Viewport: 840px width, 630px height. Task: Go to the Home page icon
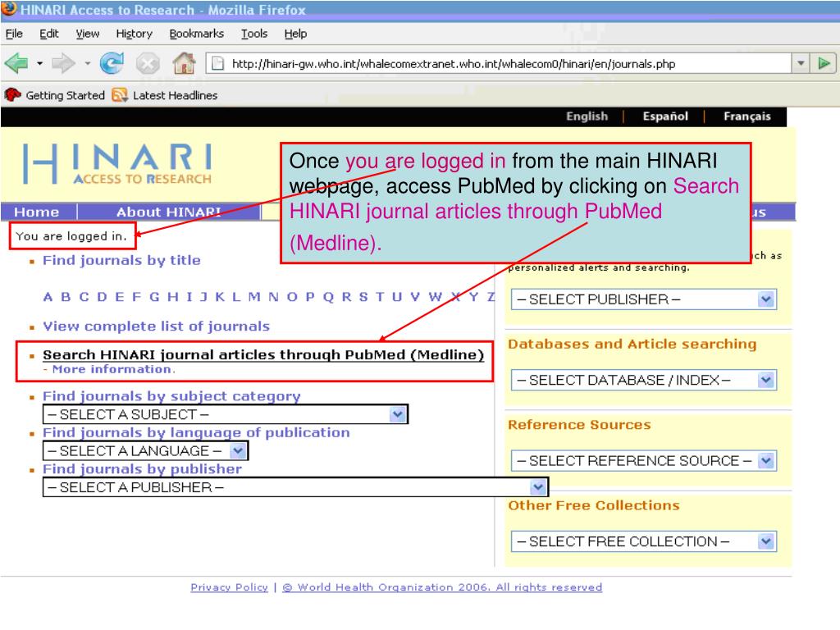click(184, 63)
